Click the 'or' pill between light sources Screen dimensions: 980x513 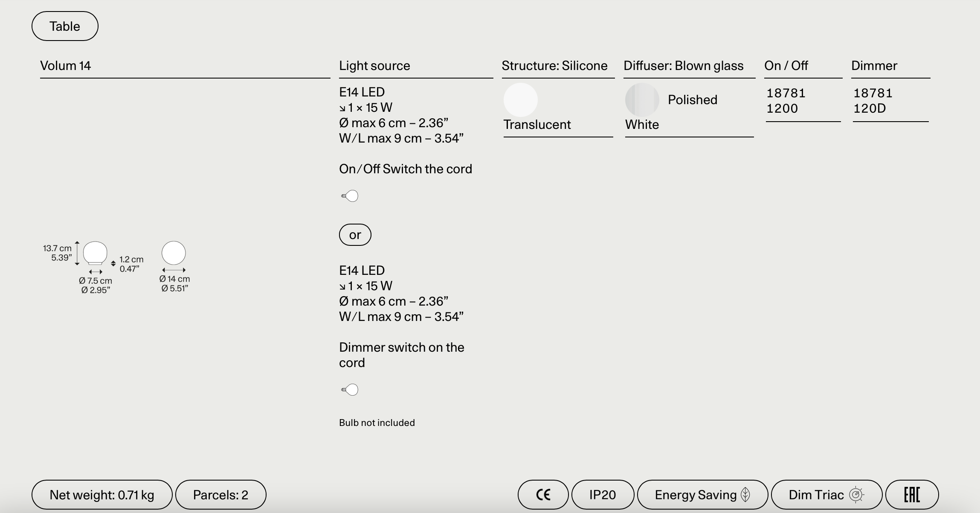355,235
